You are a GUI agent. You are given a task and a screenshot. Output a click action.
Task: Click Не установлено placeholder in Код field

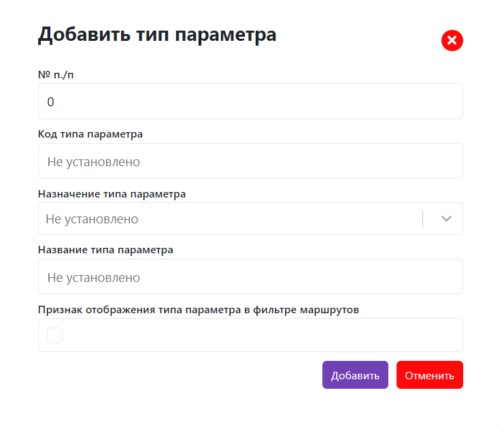click(93, 162)
